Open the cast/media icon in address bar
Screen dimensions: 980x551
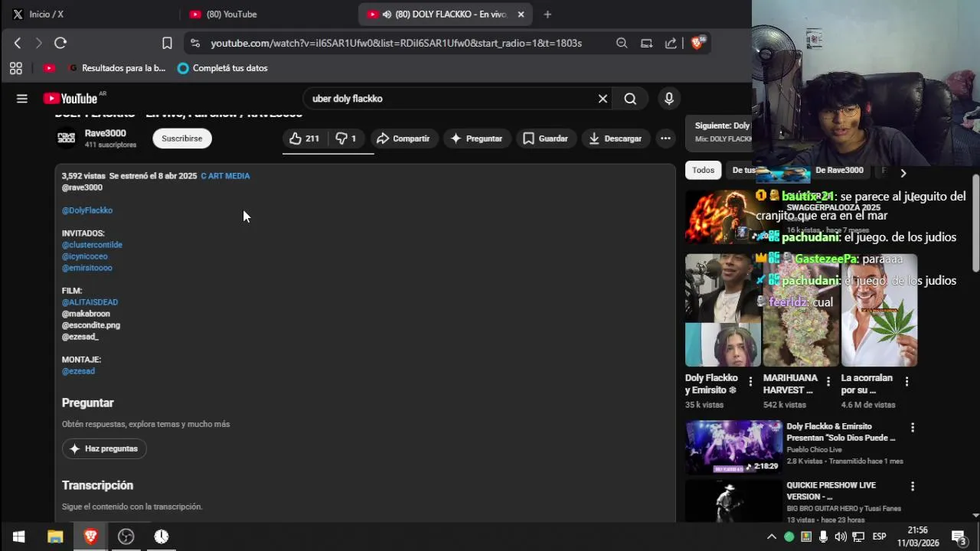pos(646,43)
